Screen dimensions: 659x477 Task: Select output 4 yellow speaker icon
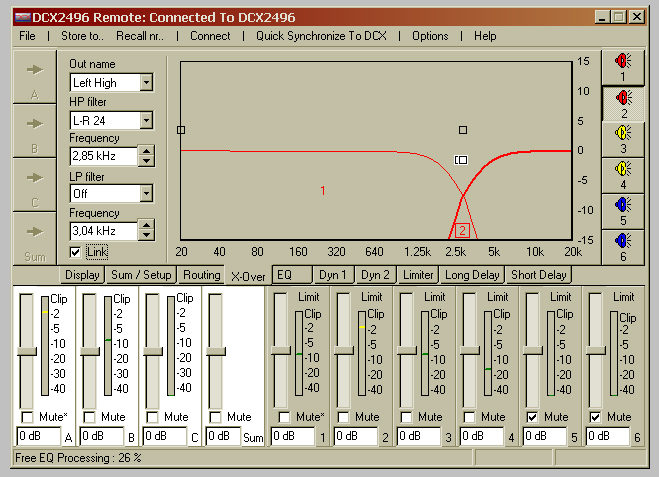(623, 176)
